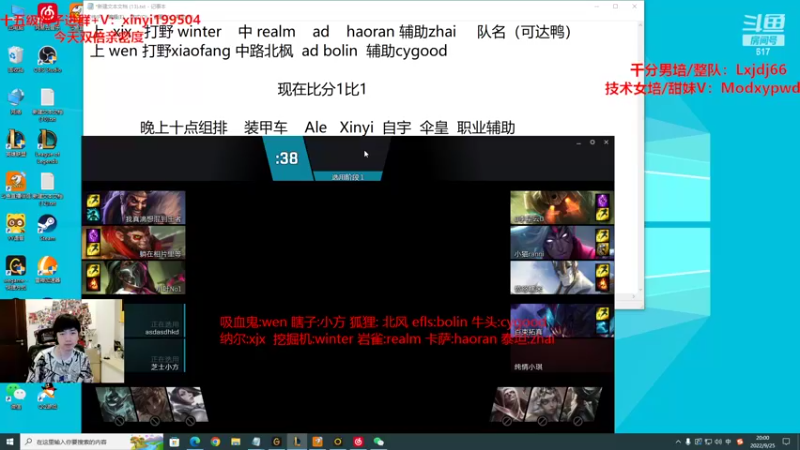Click the teal spell on fourth right pick
800x450 pixels.
pyautogui.click(x=602, y=327)
